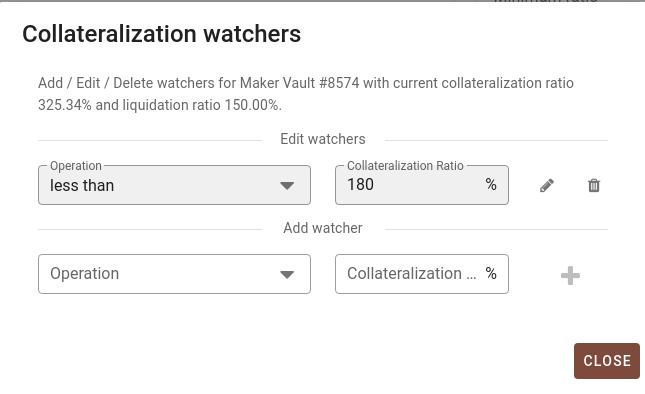The image size is (645, 394).
Task: Click the 'Collateralization watchers' dialog title
Action: pyautogui.click(x=162, y=34)
